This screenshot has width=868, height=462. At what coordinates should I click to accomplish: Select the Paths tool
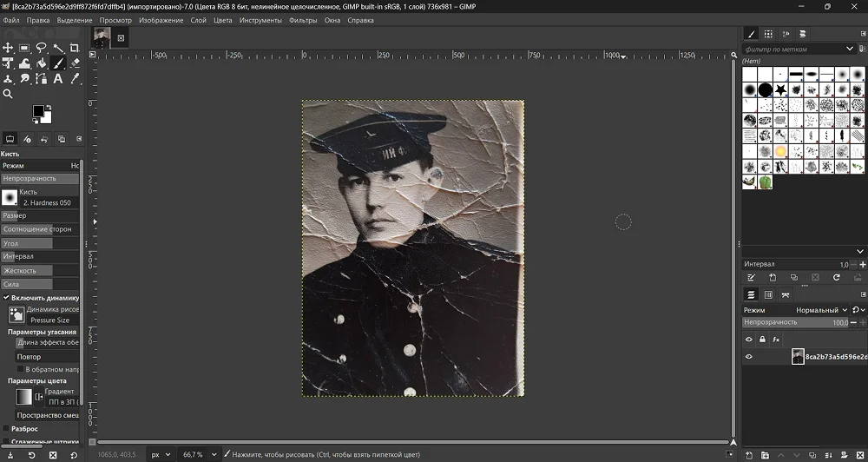click(41, 79)
